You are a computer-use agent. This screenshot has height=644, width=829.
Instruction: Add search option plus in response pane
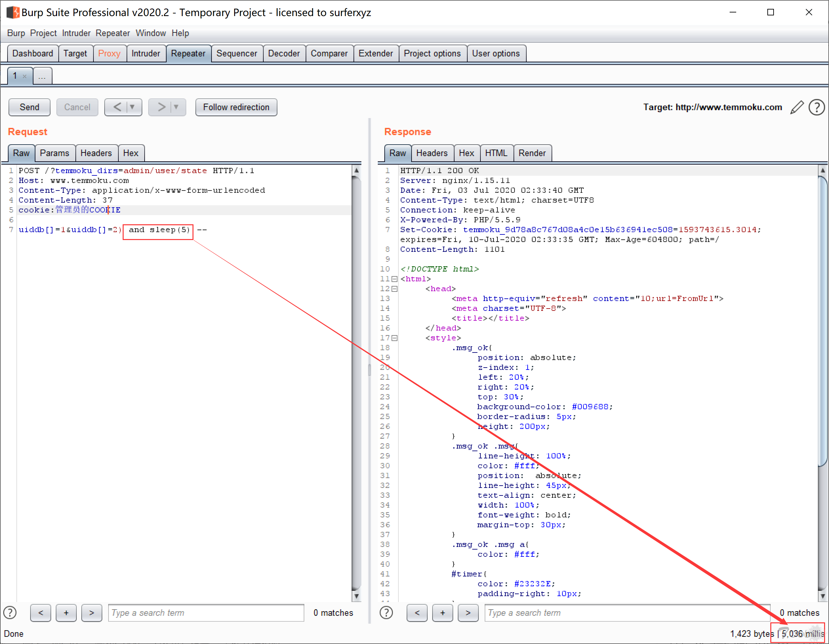443,613
